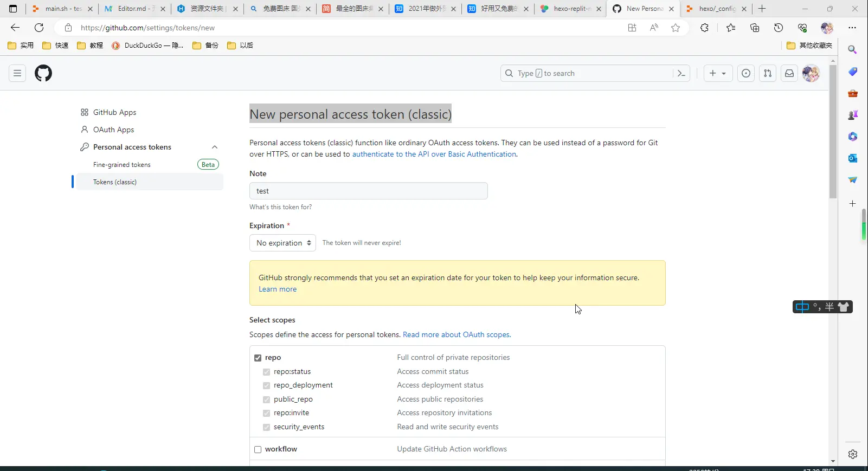Click Learn more in the expiration warning
Image resolution: width=868 pixels, height=471 pixels.
click(278, 289)
